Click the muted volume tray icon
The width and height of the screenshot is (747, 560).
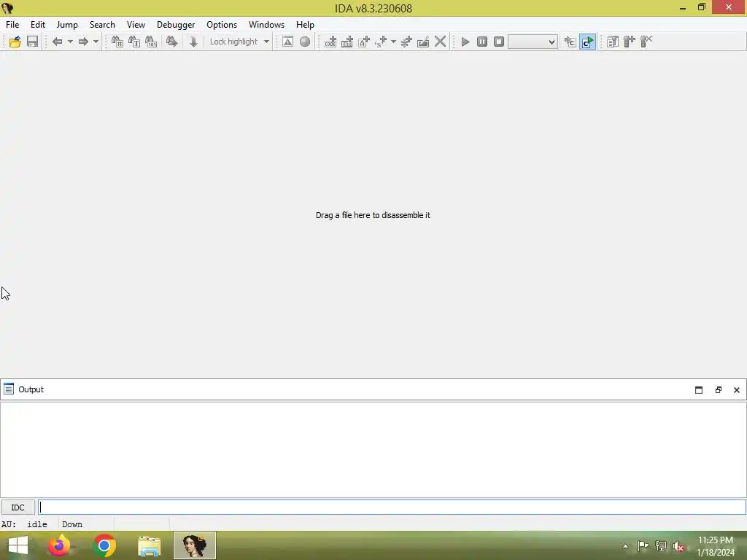[x=678, y=546]
